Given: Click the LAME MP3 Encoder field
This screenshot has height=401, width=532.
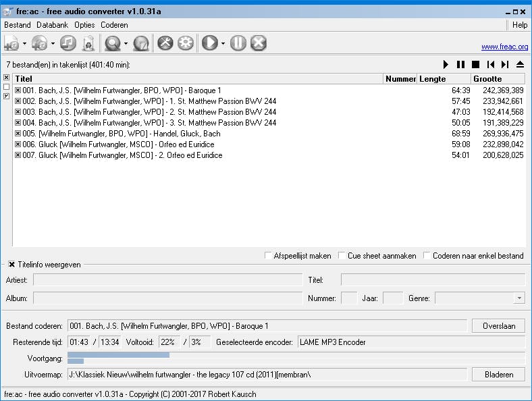Looking at the screenshot, I should (411, 342).
